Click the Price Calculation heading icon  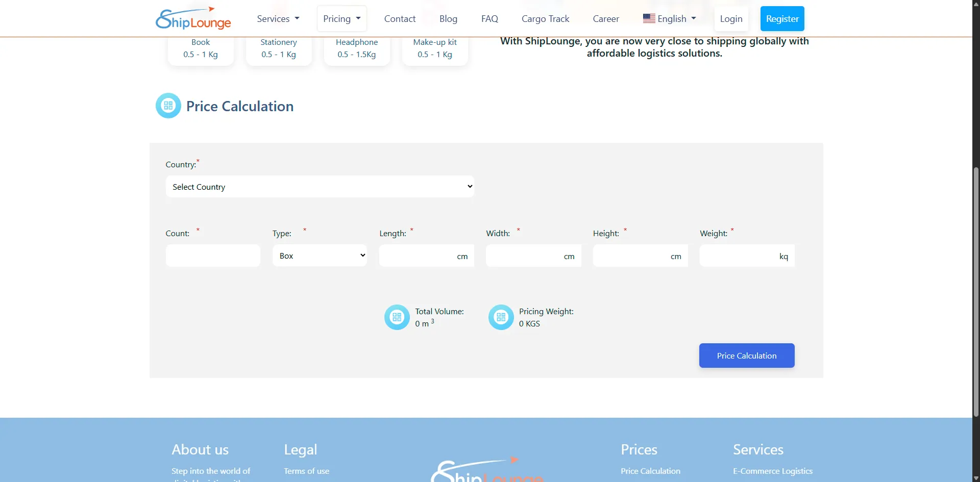pyautogui.click(x=168, y=106)
